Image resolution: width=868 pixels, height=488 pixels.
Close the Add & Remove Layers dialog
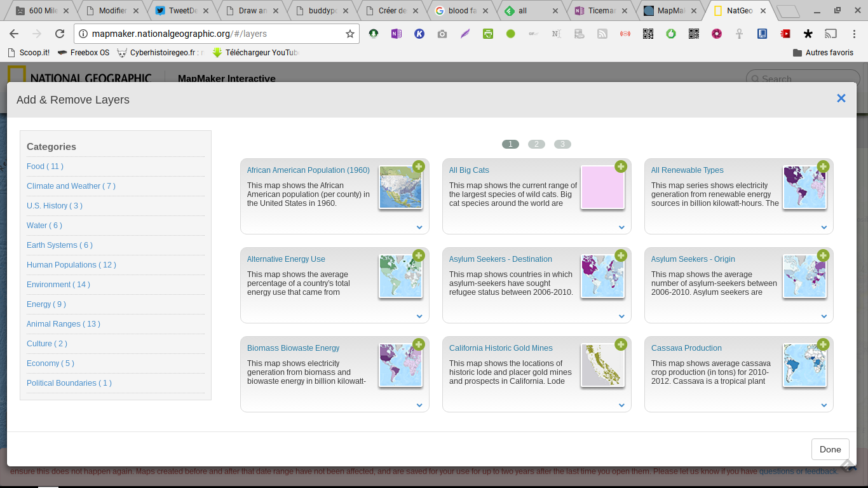841,98
